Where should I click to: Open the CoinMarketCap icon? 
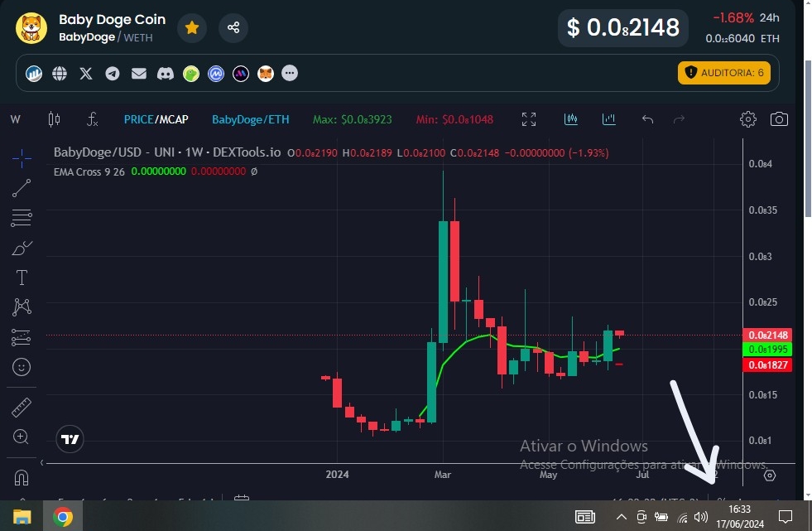point(216,74)
